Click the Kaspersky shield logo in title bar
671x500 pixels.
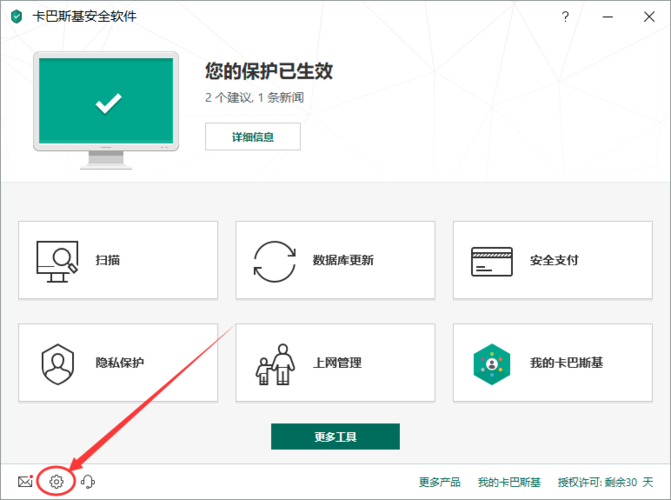(x=17, y=17)
